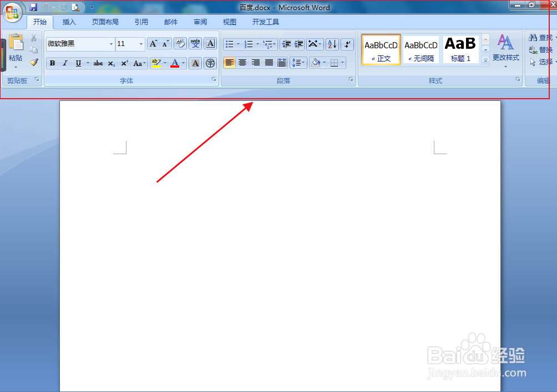Viewport: 557px width, 392px height.
Task: Select 标题 1 style thumbnail
Action: [460, 50]
